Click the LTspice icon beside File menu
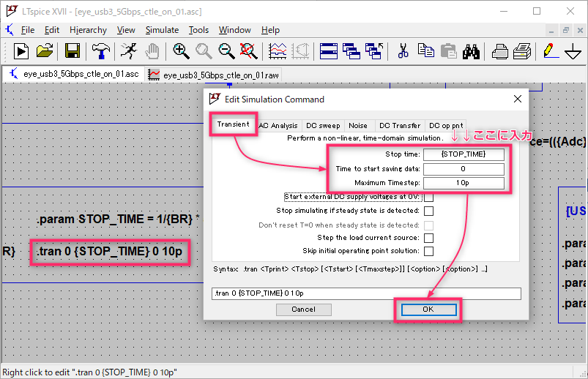 tap(10, 29)
